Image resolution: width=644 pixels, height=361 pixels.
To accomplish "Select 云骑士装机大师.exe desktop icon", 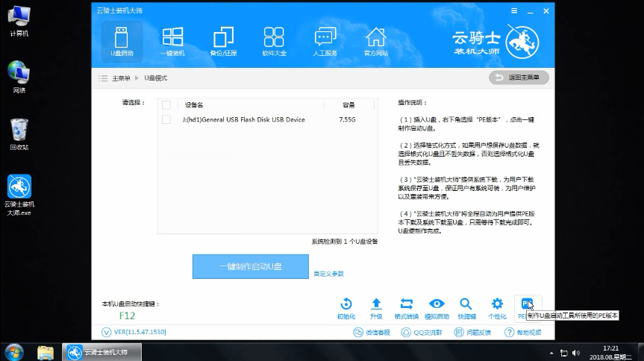I will 19,195.
